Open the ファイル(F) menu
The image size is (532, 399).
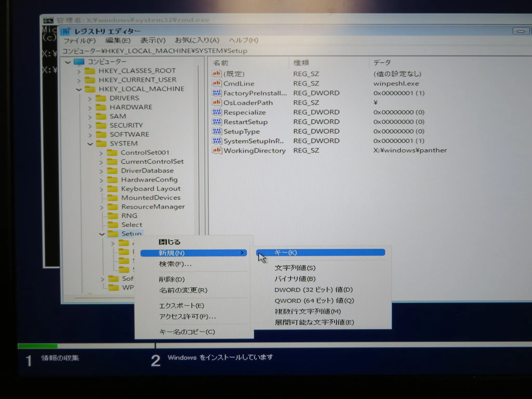point(80,41)
